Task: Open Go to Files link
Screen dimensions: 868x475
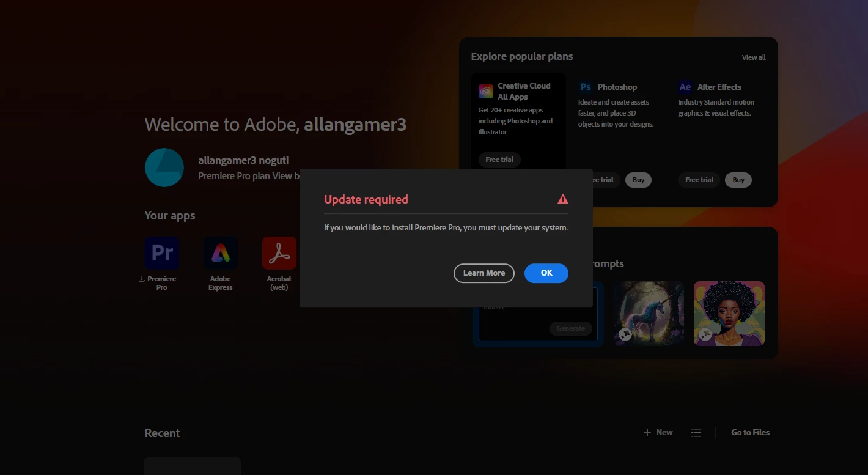Action: [x=750, y=432]
